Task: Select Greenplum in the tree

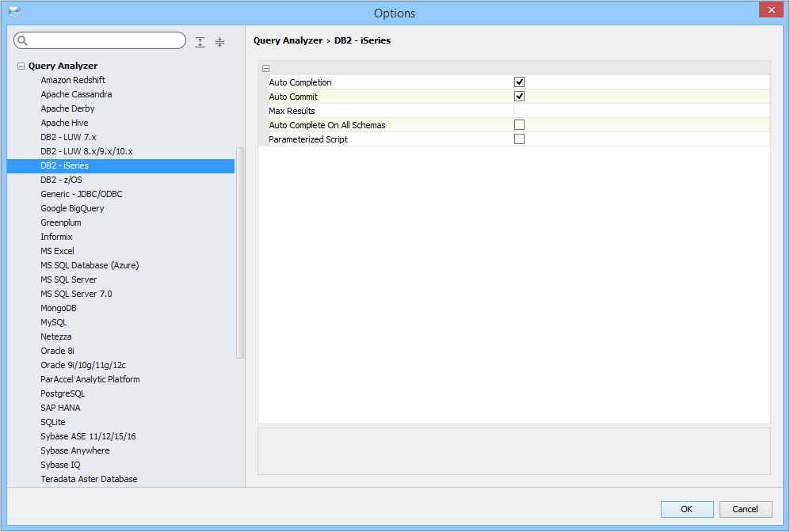Action: coord(61,222)
